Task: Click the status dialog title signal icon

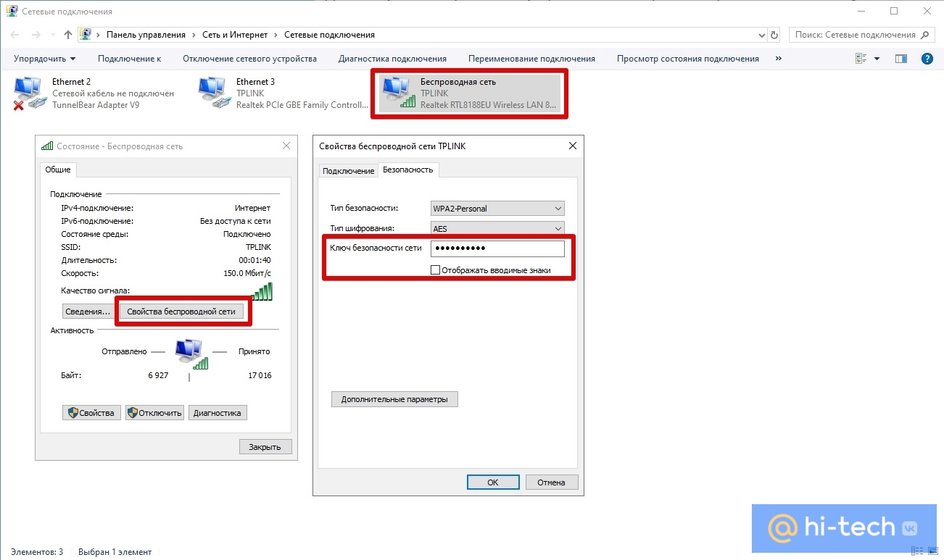Action: pos(47,146)
